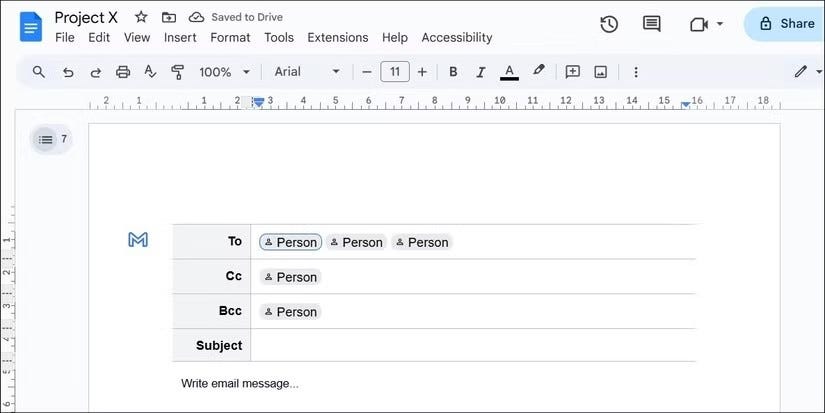This screenshot has height=413, width=825.
Task: Toggle italic formatting
Action: tap(480, 72)
